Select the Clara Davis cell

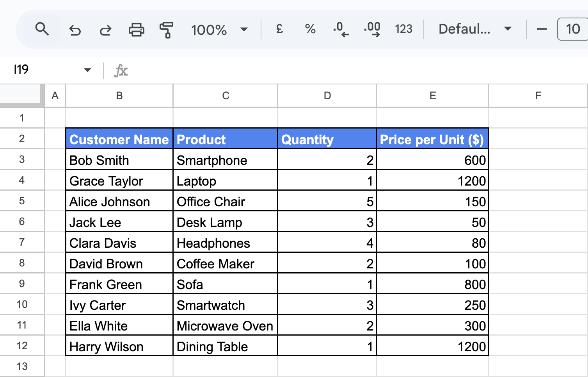pos(119,242)
